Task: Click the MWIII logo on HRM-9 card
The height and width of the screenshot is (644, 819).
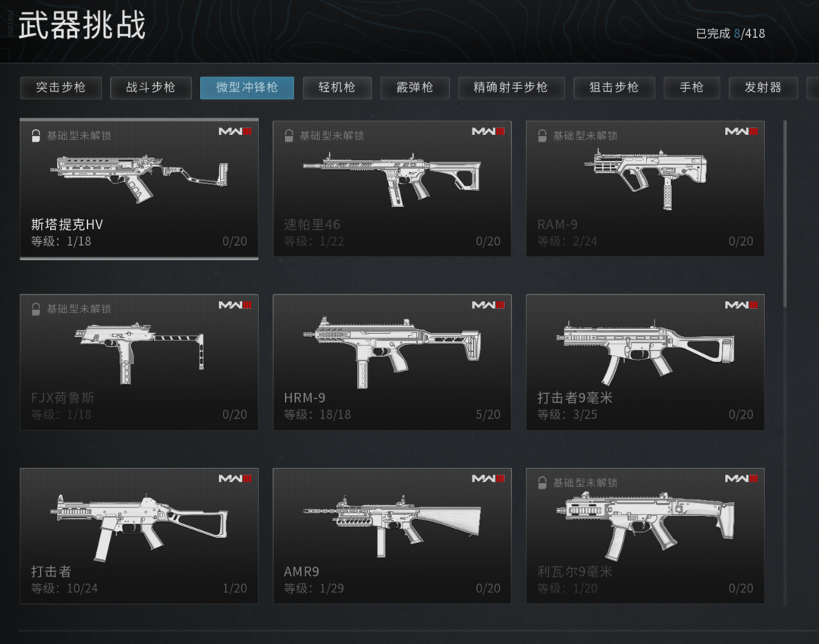Action: click(x=488, y=305)
